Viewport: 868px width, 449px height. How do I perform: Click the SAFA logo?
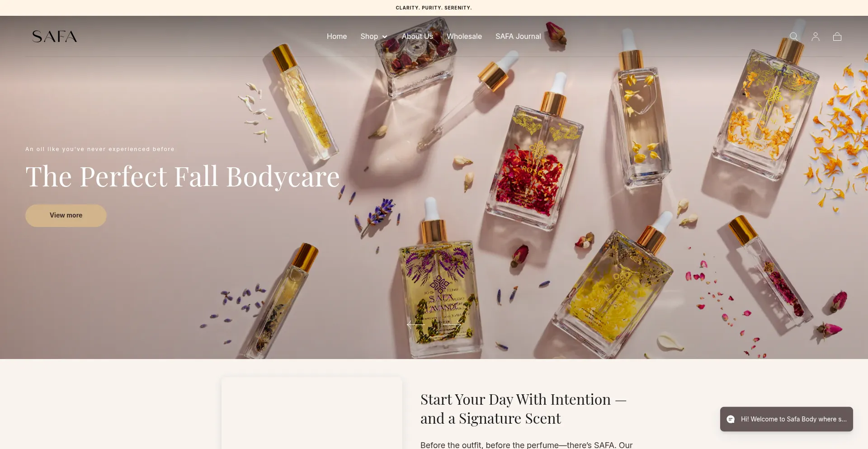coord(55,36)
